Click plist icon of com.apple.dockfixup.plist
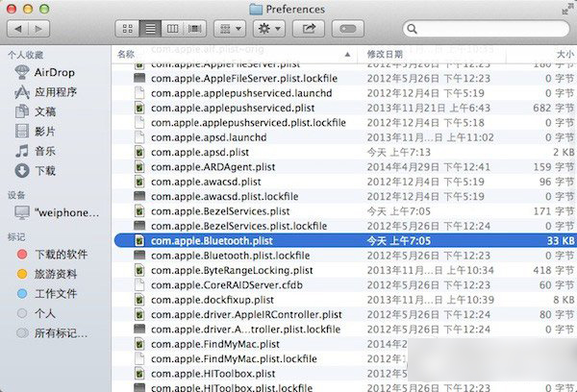577x392 pixels. 139,300
